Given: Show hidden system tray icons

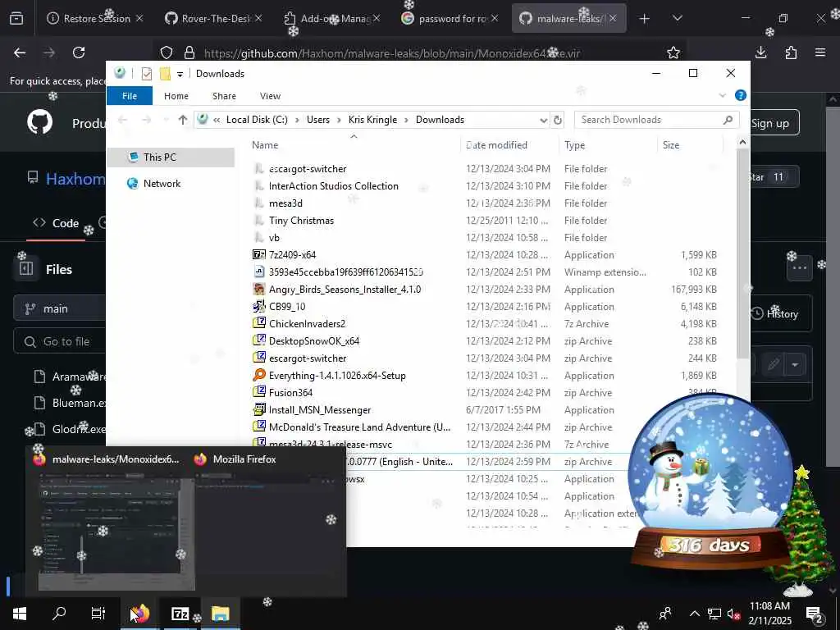Looking at the screenshot, I should tap(694, 614).
